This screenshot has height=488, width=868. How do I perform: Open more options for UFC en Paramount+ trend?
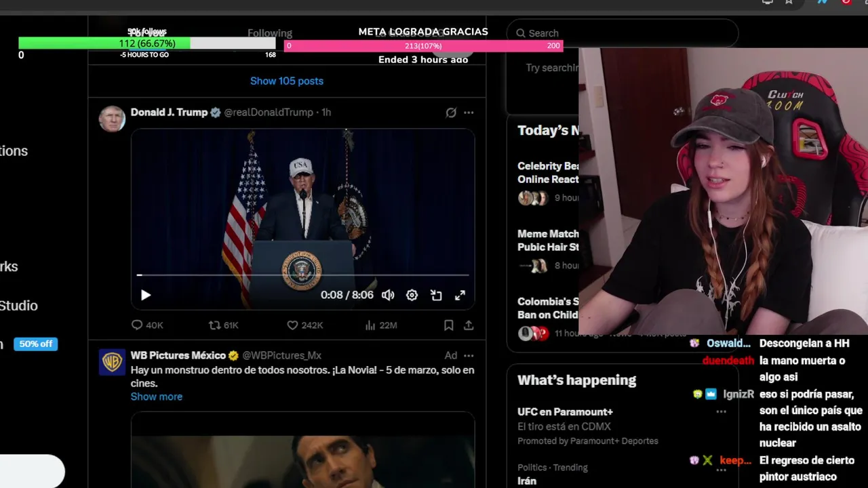[x=721, y=412]
